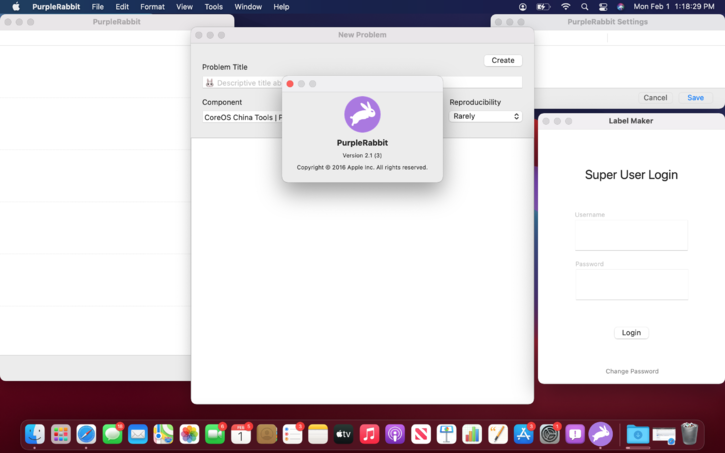Open the Apple menu
Viewport: 725px width, 453px height.
click(x=16, y=6)
